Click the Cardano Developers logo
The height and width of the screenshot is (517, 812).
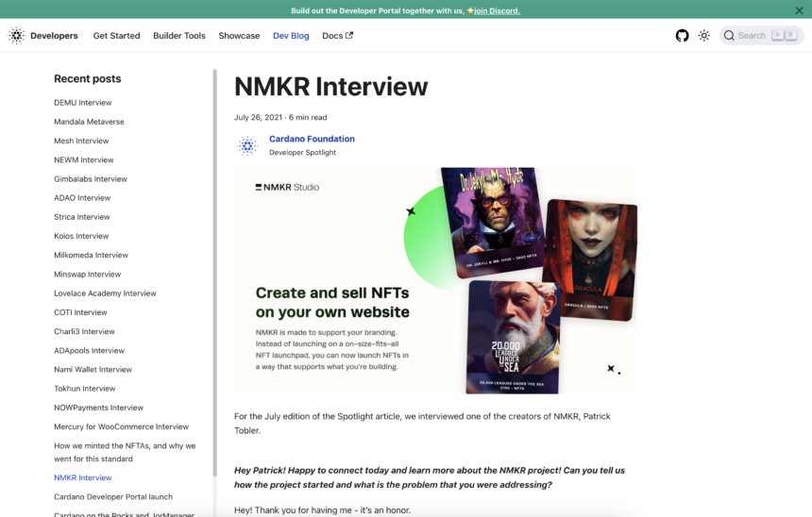(x=17, y=36)
